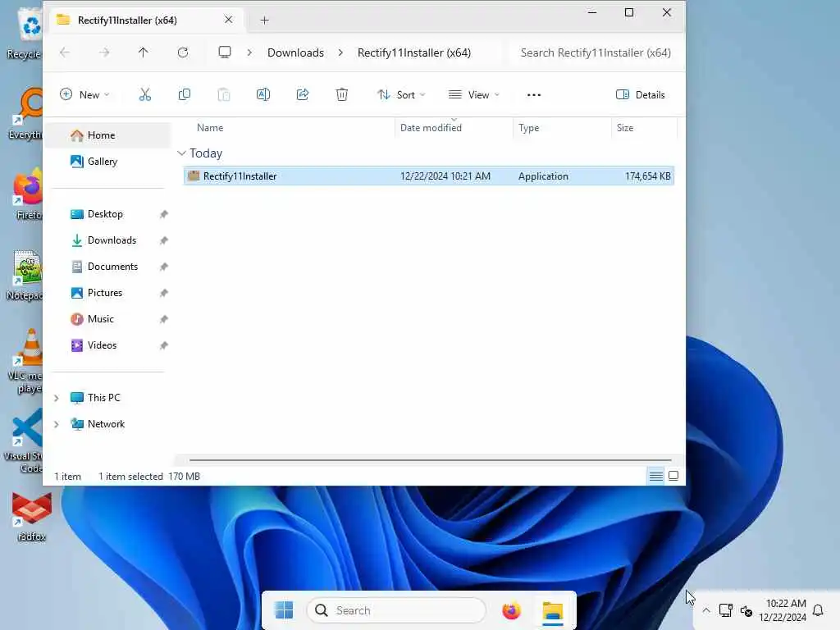Screen dimensions: 840x630
Task: Expand breadcrumb chevron before Downloads
Action: (x=249, y=52)
